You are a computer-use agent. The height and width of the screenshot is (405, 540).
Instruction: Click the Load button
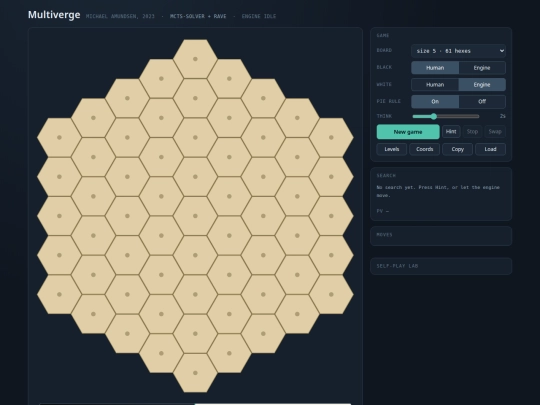click(x=490, y=149)
